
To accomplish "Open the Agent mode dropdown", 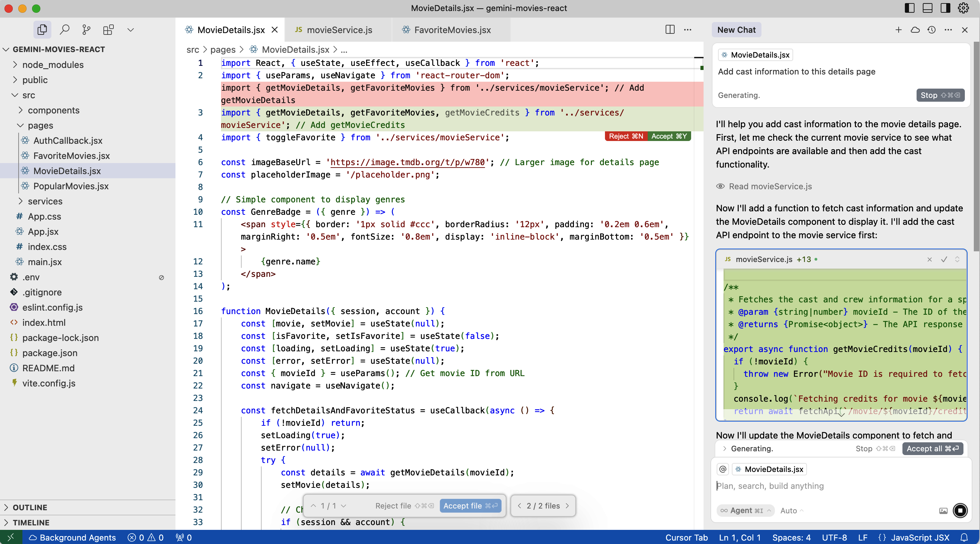I will click(x=745, y=511).
